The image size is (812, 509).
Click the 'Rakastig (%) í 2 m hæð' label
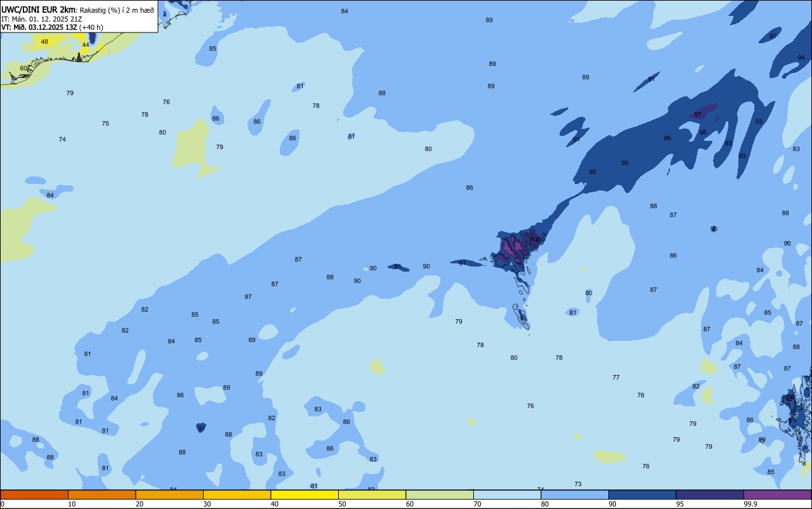pos(117,10)
